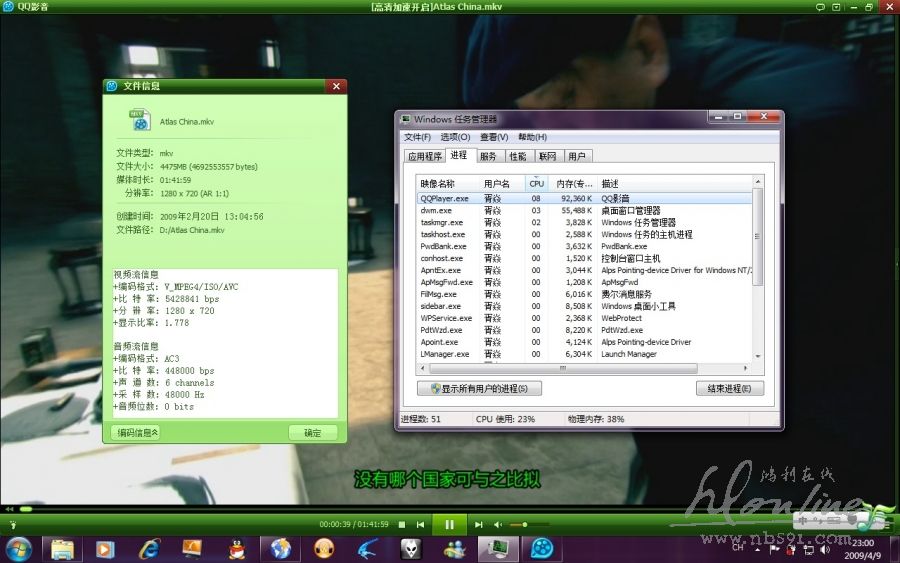Click the Windows Start orb
900x563 pixels.
point(19,548)
